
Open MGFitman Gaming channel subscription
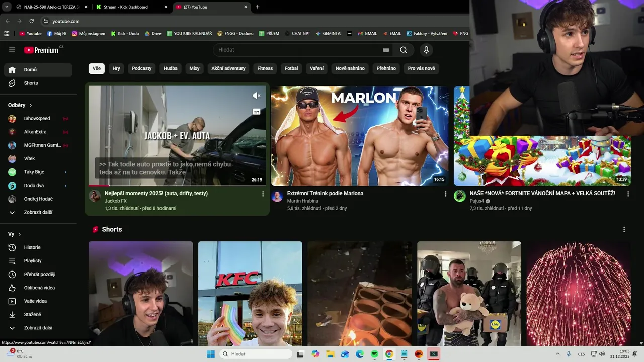pyautogui.click(x=38, y=145)
